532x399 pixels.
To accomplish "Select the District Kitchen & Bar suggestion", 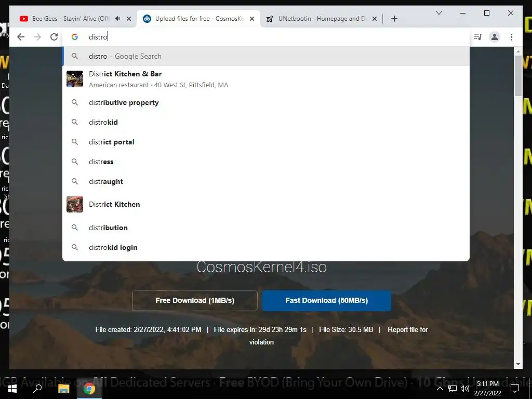I will pyautogui.click(x=266, y=79).
